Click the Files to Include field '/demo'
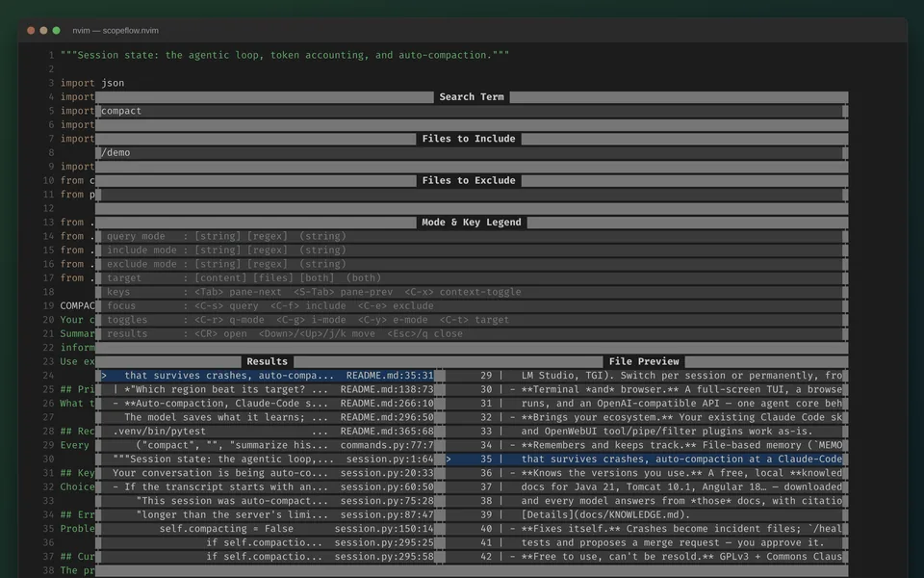The width and height of the screenshot is (924, 578). pyautogui.click(x=472, y=153)
